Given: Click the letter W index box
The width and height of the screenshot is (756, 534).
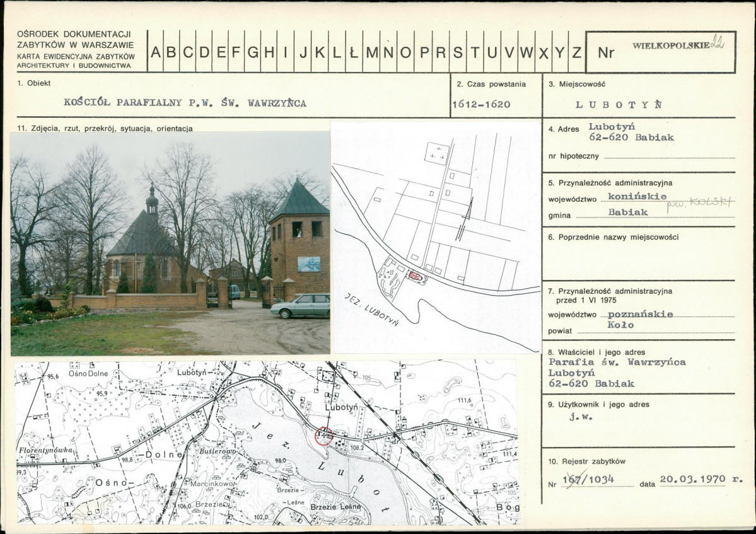Looking at the screenshot, I should coord(526,52).
